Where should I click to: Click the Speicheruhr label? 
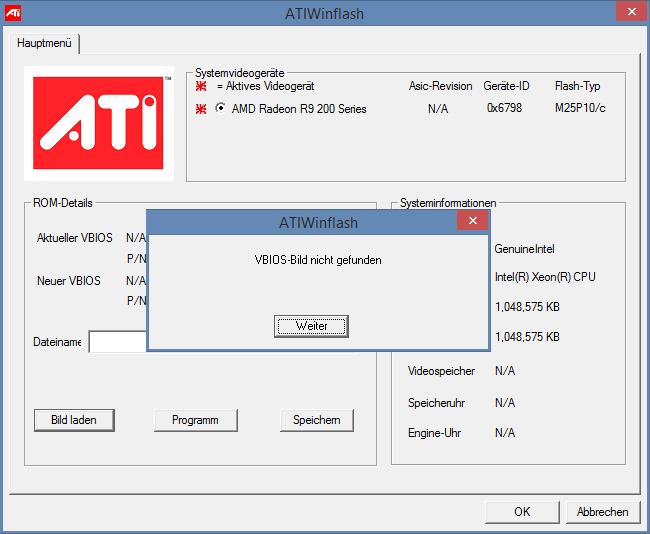pos(436,403)
